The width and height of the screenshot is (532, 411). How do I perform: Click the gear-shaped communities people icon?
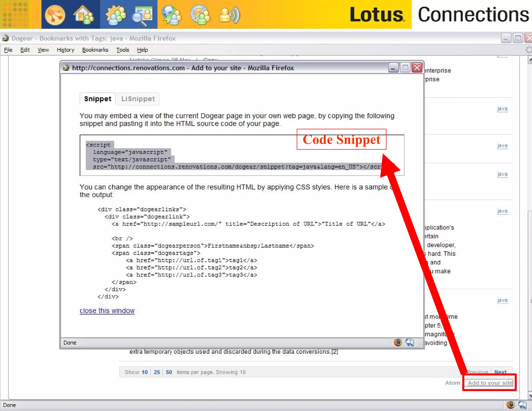point(115,15)
